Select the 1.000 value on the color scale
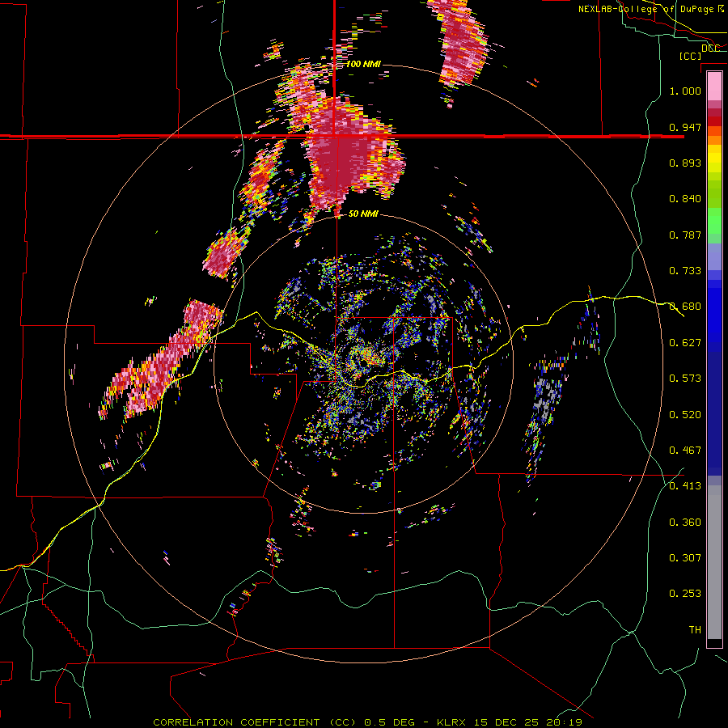728x728 pixels. tap(685, 91)
